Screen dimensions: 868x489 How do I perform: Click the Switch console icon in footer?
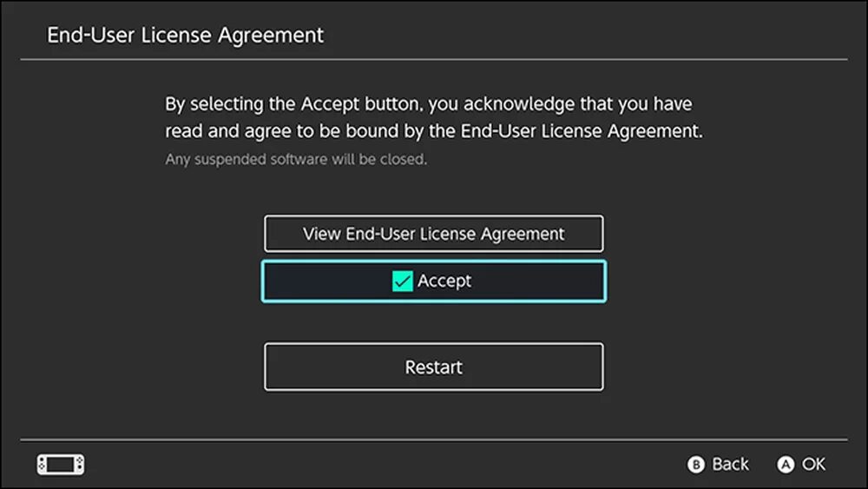[60, 465]
